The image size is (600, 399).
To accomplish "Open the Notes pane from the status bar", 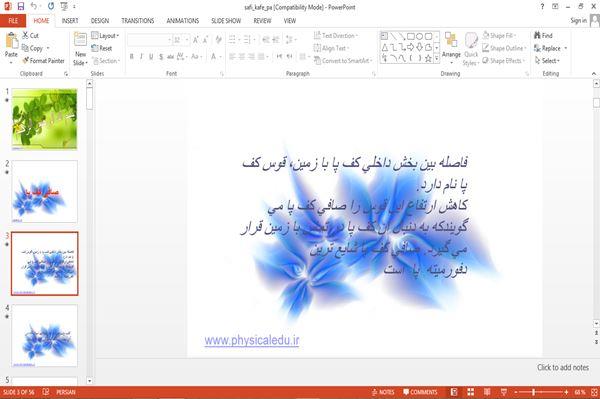I will [383, 392].
